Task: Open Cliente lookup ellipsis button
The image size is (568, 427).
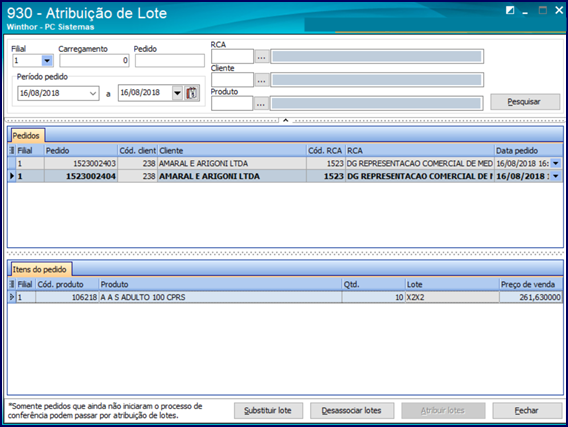Action: (x=262, y=80)
